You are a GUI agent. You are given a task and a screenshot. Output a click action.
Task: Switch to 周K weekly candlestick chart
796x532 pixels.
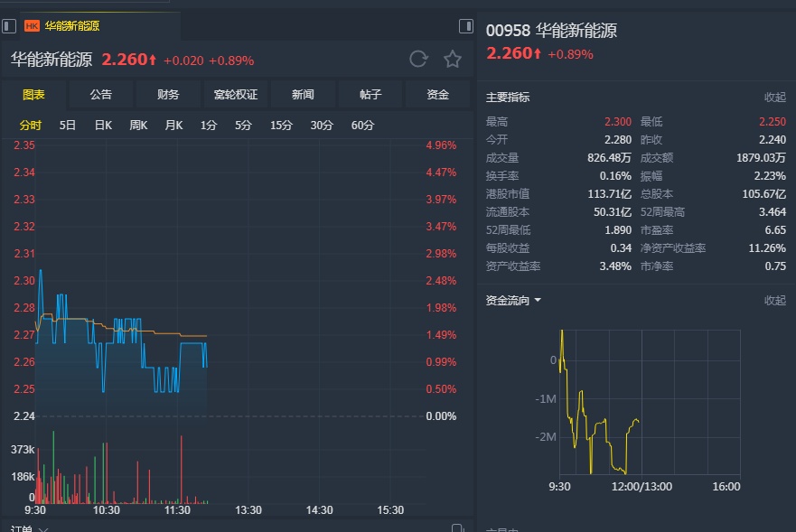point(138,126)
